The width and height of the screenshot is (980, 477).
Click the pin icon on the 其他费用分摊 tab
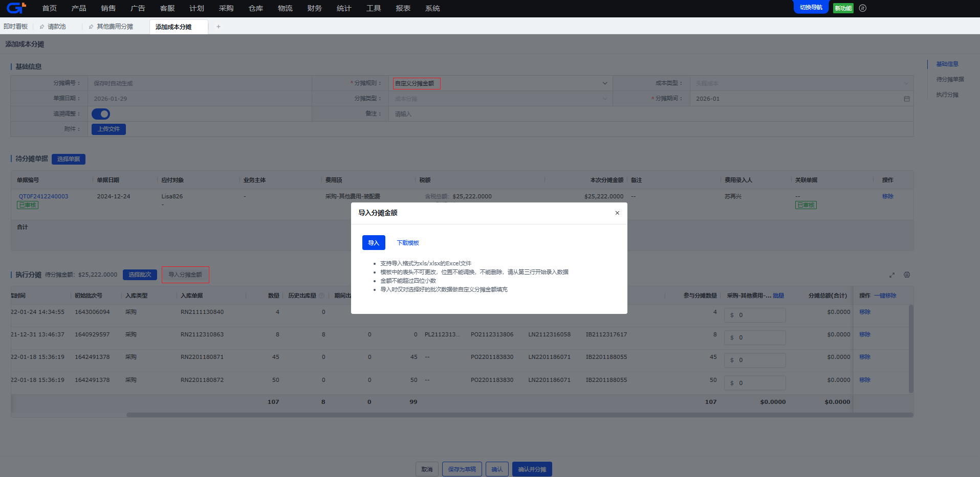point(91,27)
